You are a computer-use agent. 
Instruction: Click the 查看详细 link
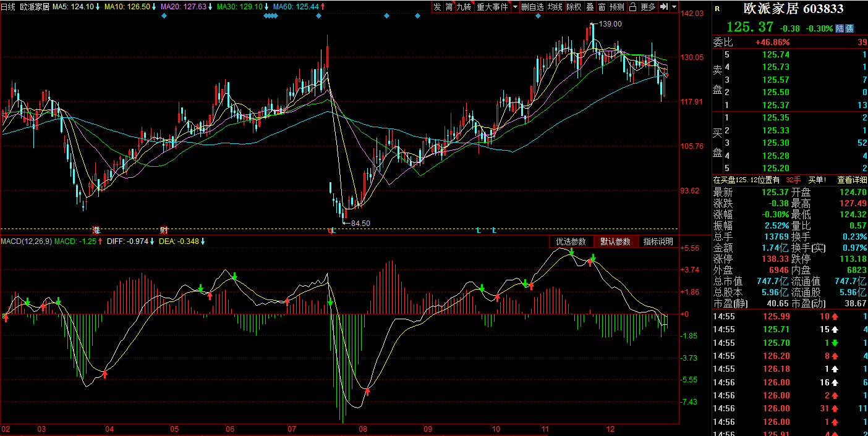click(852, 180)
